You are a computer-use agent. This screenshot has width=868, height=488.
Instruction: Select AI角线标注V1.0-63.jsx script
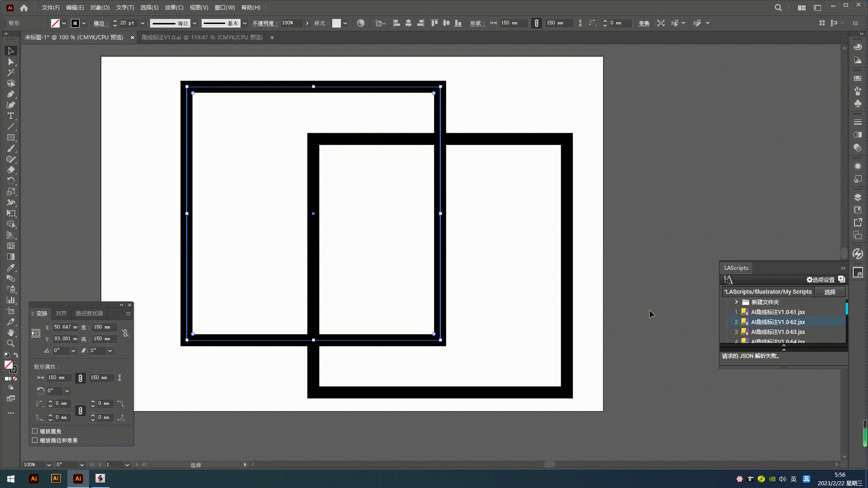[778, 332]
